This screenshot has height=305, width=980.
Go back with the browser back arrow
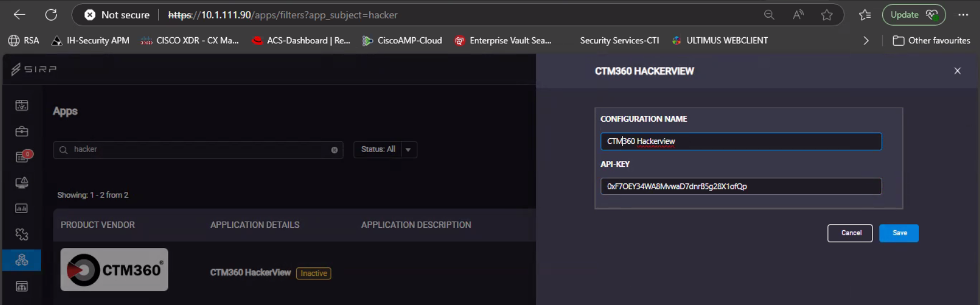pos(19,15)
